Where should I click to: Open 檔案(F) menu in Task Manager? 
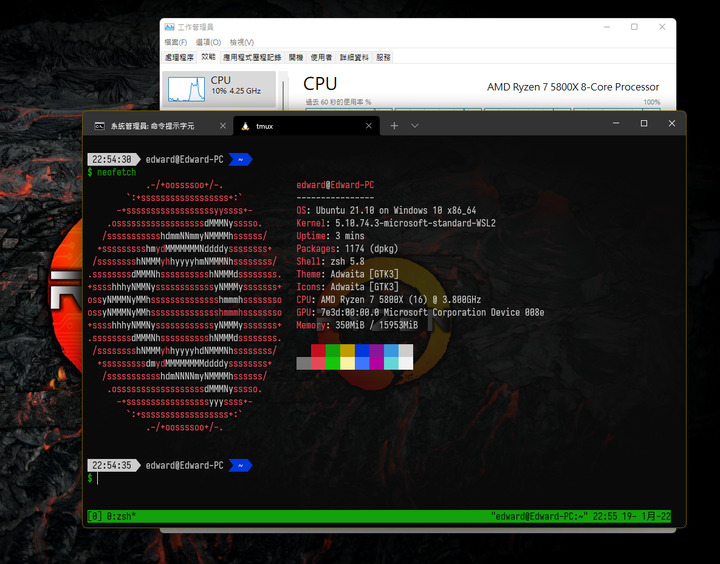175,42
